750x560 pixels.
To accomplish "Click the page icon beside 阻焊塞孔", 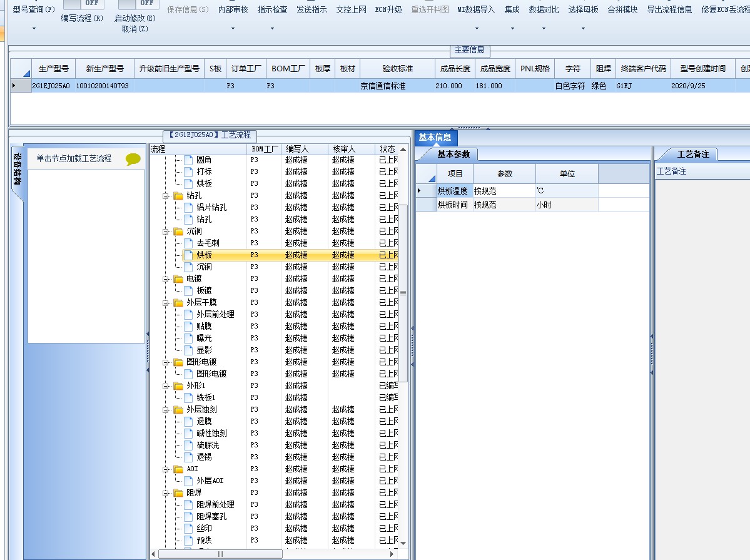I will pos(188,516).
